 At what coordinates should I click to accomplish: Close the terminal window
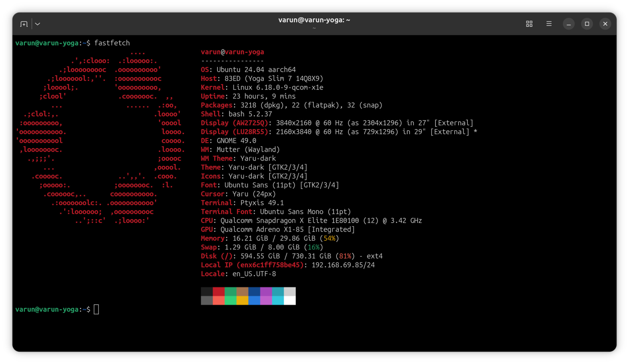click(605, 24)
